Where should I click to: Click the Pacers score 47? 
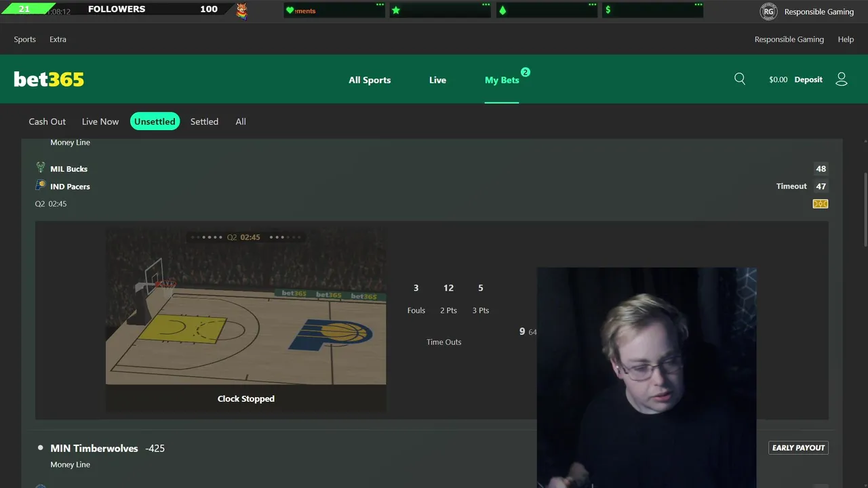[821, 186]
